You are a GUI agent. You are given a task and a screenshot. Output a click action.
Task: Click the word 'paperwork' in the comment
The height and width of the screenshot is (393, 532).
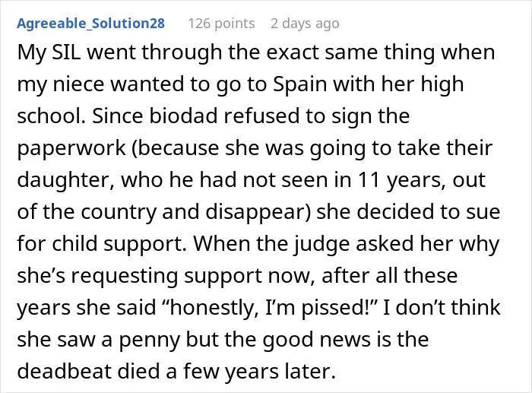[71, 148]
